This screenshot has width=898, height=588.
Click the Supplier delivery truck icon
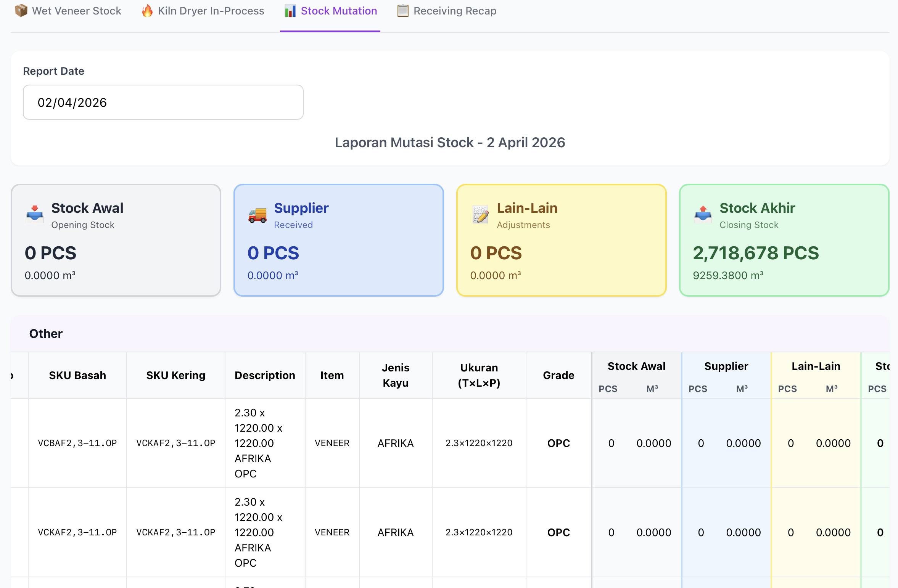coord(257,215)
